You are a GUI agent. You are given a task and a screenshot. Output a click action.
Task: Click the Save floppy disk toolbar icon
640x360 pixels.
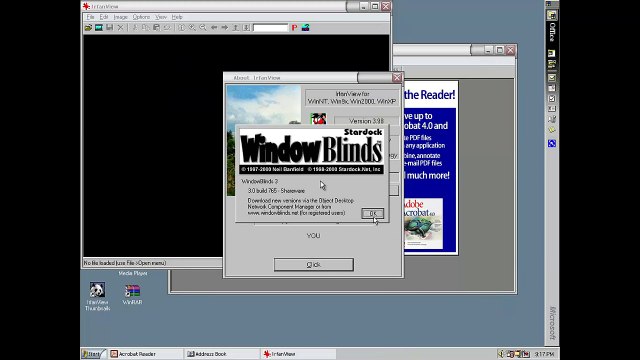tap(109, 28)
